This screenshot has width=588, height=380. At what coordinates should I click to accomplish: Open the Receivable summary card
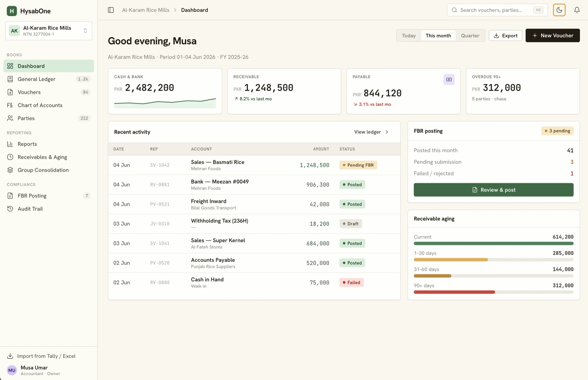point(284,91)
